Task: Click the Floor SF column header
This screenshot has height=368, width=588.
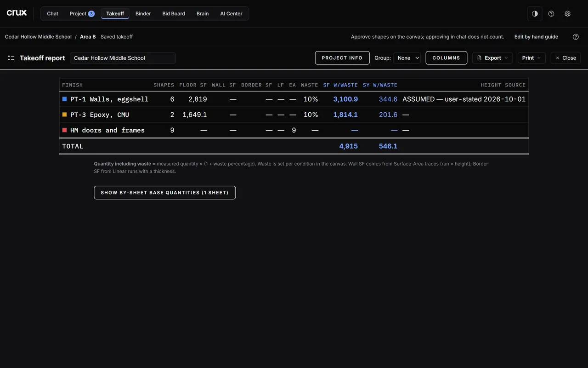Action: tap(193, 85)
